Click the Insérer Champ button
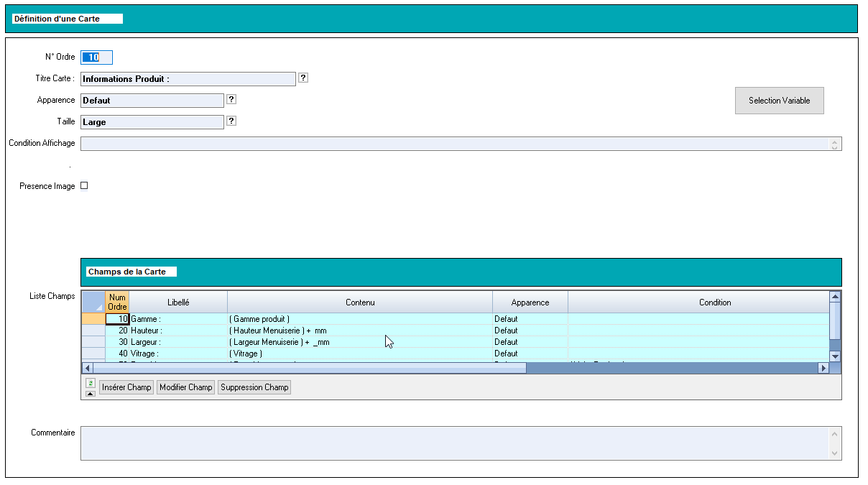868x485 pixels. click(126, 387)
